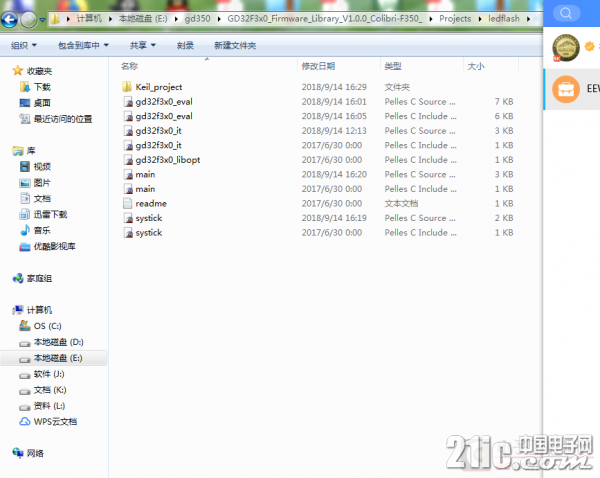Go back using the Explorer back arrow
600x478 pixels.
(x=9, y=20)
